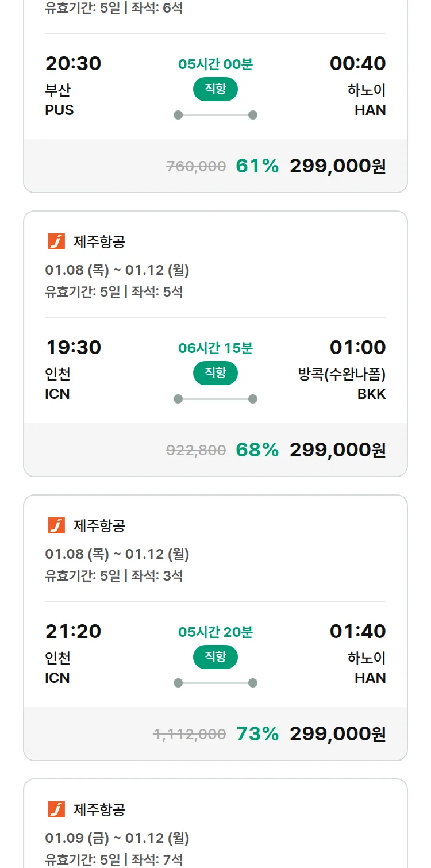The width and height of the screenshot is (431, 868).
Task: Click the route line on Busan–Hanoi flight
Action: coord(215,115)
